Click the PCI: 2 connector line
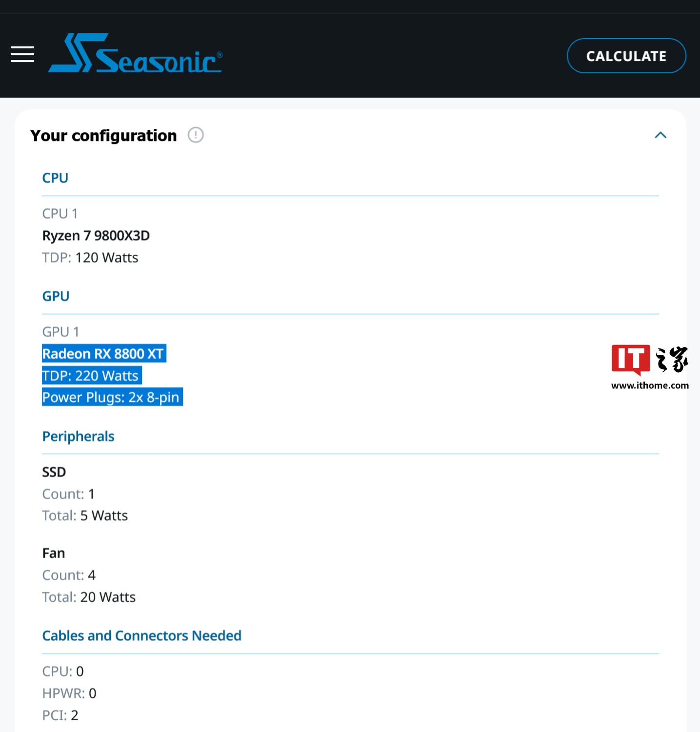The image size is (700, 732). tap(60, 715)
